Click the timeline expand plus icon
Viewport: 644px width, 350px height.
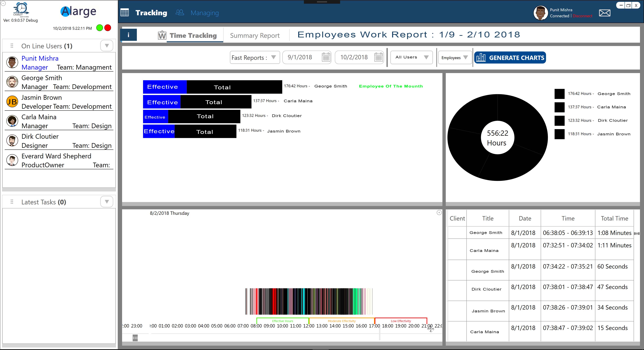[439, 213]
